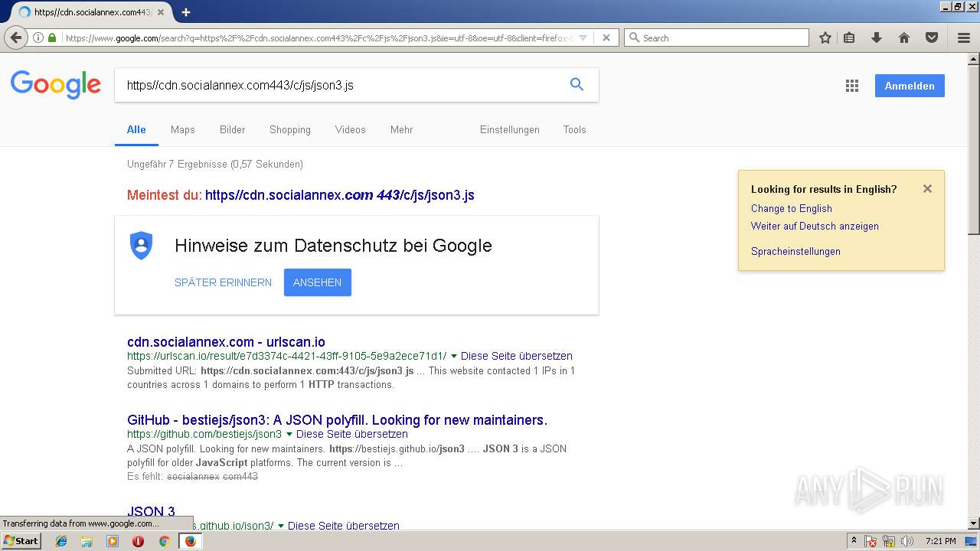Click 'Ungefähr 7 Ergebnisse' stats text

215,164
